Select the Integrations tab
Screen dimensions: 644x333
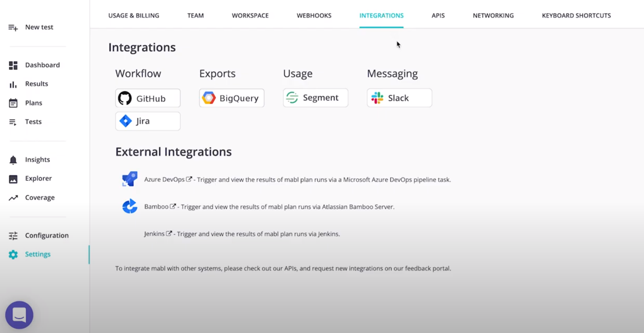(381, 15)
